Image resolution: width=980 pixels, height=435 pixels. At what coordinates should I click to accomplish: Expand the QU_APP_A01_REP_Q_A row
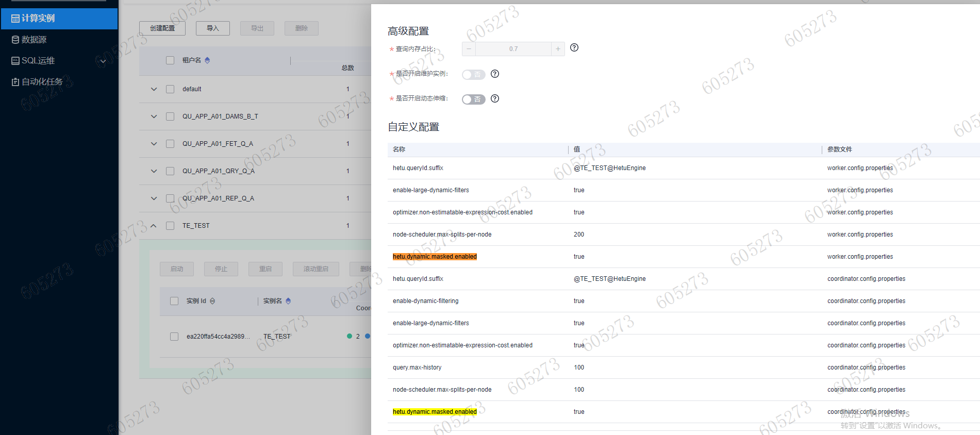pos(154,198)
